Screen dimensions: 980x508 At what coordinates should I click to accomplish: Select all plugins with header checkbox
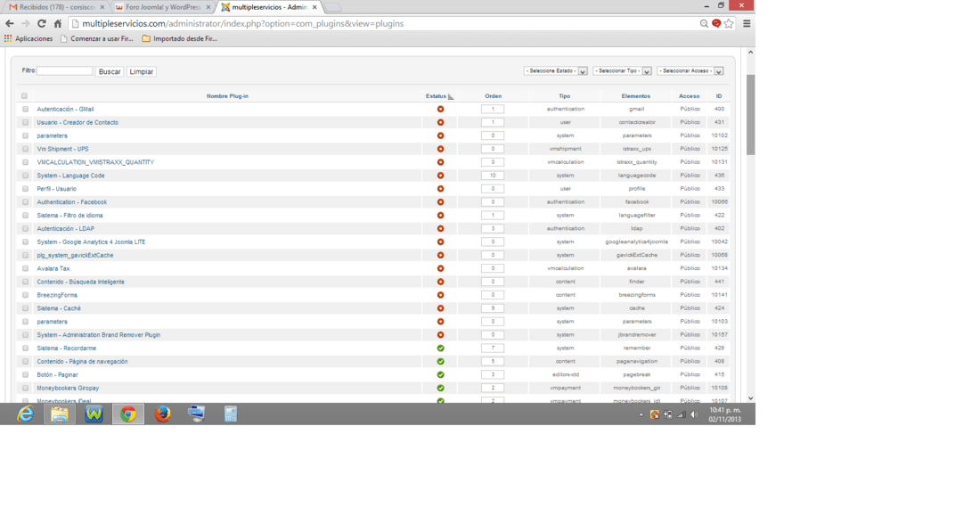pyautogui.click(x=24, y=96)
